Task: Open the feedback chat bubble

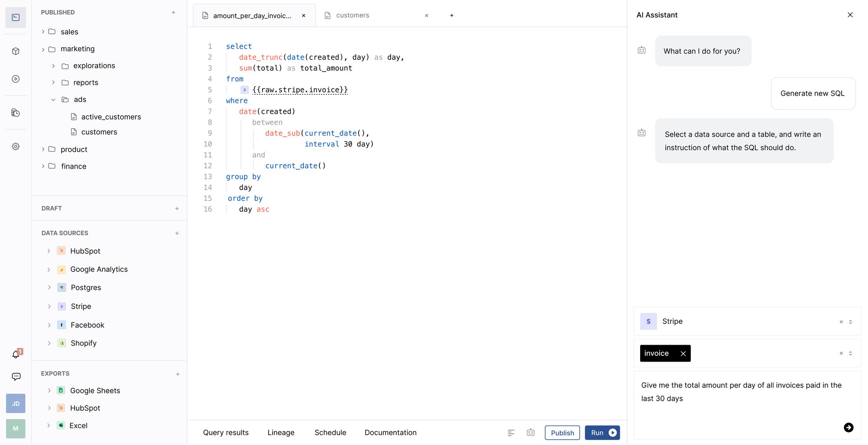Action: [16, 376]
